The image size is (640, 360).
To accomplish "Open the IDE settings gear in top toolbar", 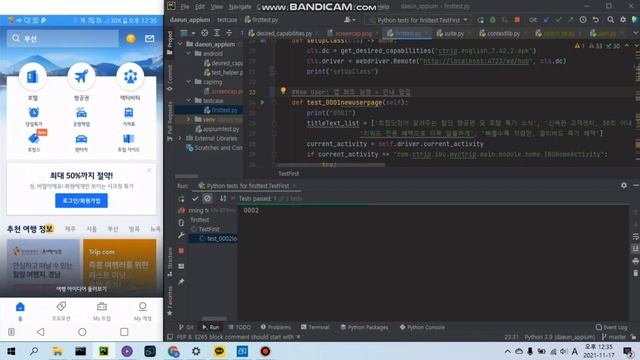I will (623, 20).
